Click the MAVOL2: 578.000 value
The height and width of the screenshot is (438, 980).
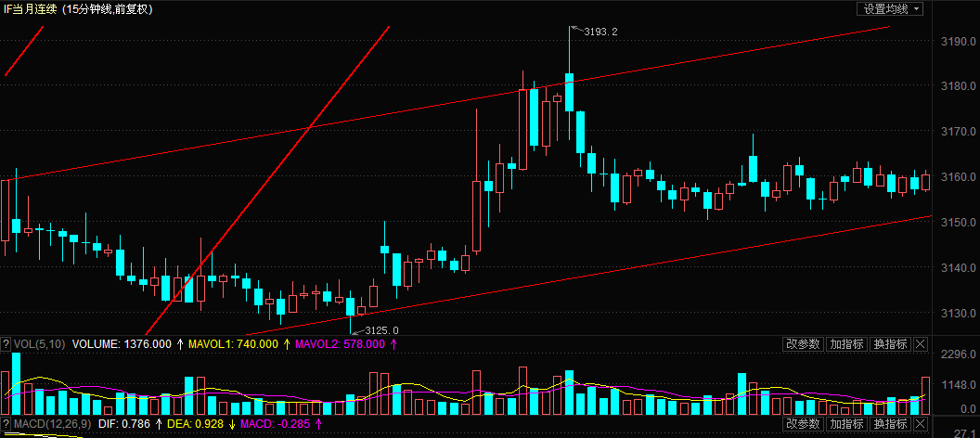(340, 343)
